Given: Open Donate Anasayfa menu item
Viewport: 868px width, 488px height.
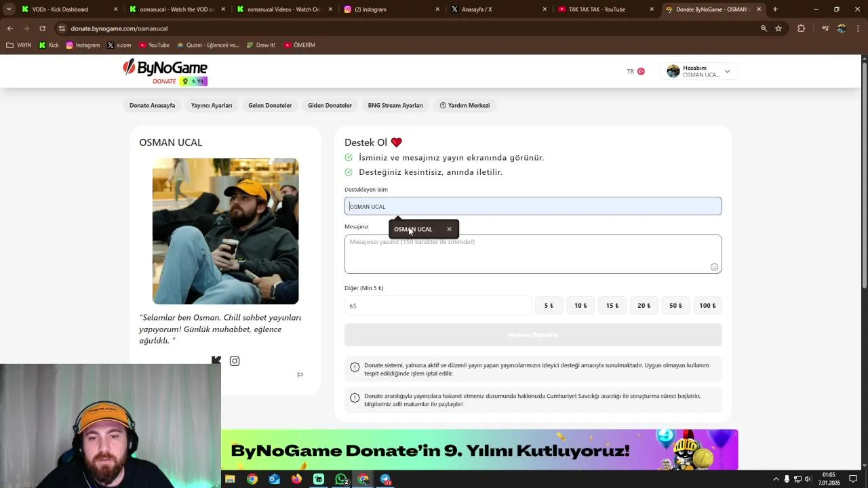Looking at the screenshot, I should pos(152,105).
